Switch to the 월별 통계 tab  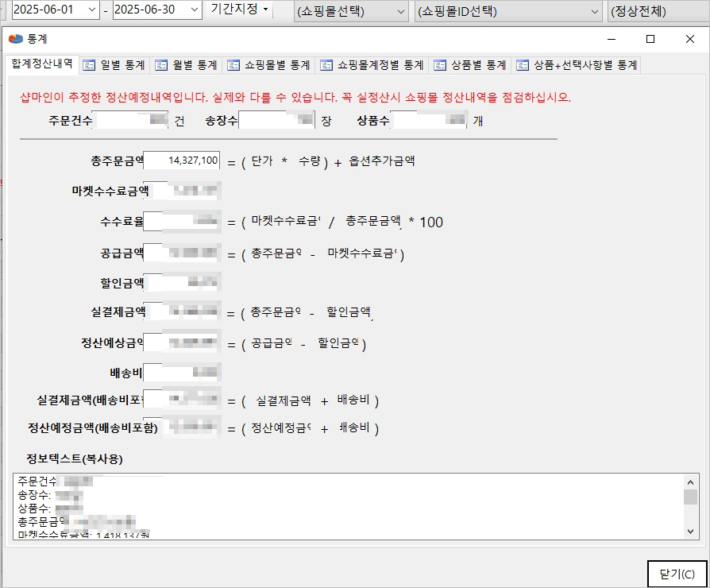[x=187, y=65]
